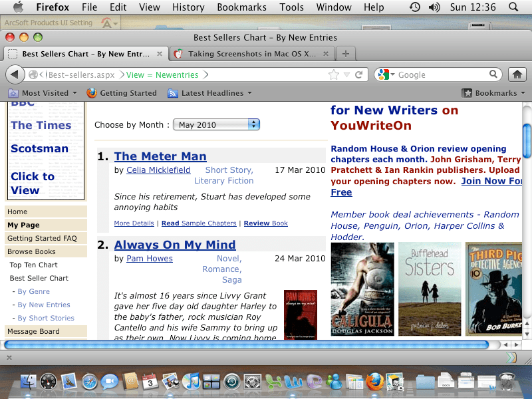Open Message Board in sidebar
The image size is (532, 399).
tap(46, 331)
